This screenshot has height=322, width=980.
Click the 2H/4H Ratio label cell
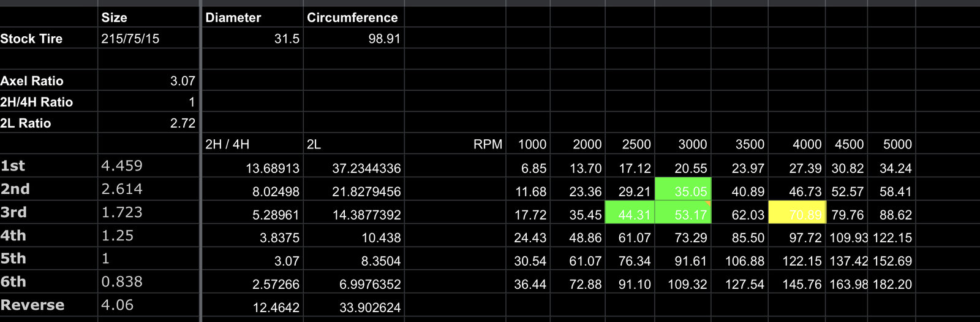[48, 102]
